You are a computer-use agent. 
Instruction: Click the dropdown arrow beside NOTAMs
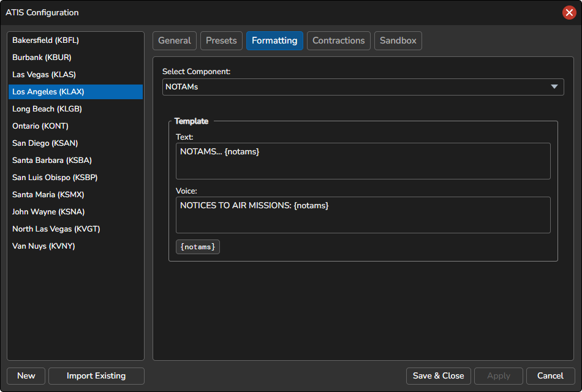coord(554,87)
